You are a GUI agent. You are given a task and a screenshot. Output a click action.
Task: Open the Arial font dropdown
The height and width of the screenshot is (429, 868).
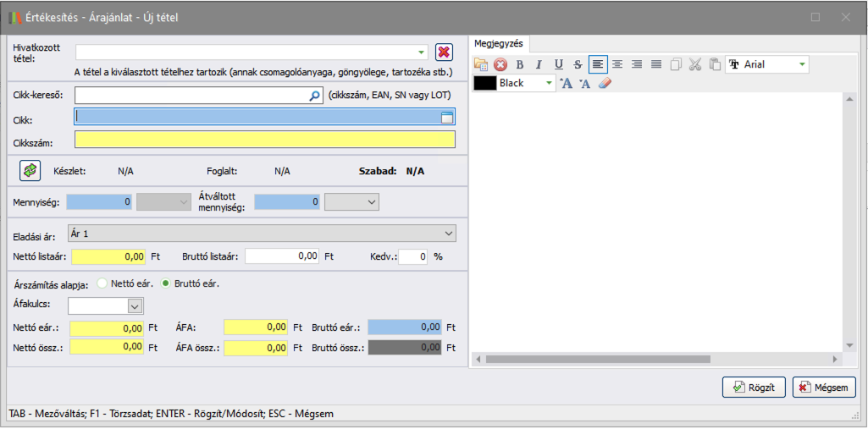point(802,64)
